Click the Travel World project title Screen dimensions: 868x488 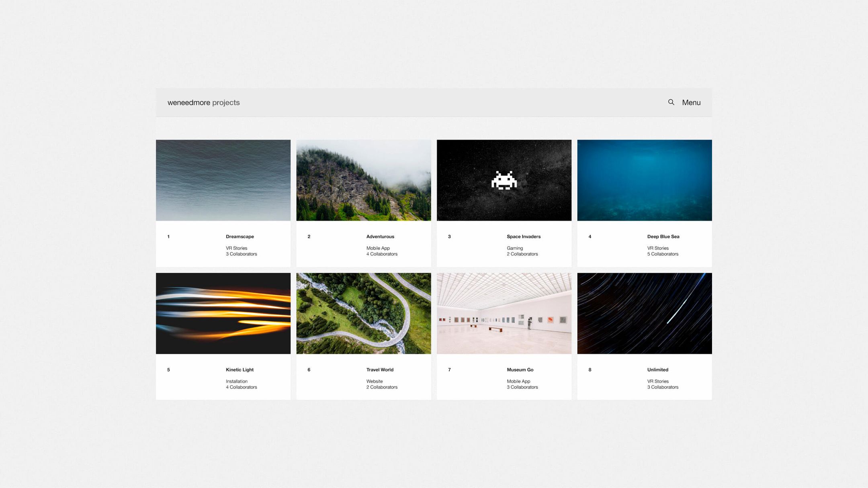[x=379, y=370]
